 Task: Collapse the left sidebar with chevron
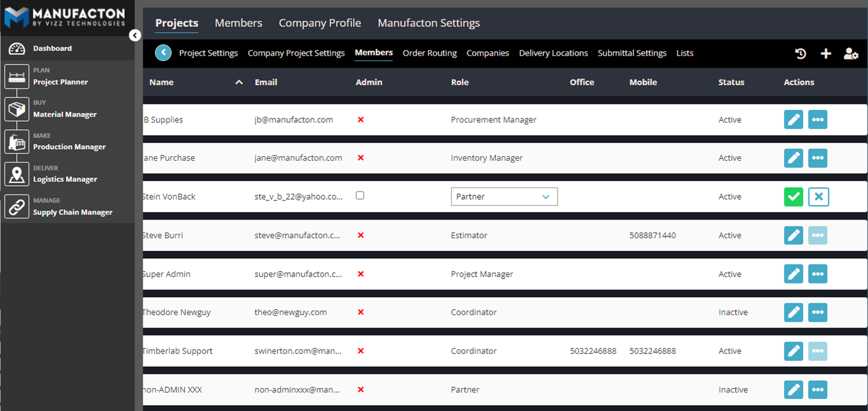[x=134, y=36]
